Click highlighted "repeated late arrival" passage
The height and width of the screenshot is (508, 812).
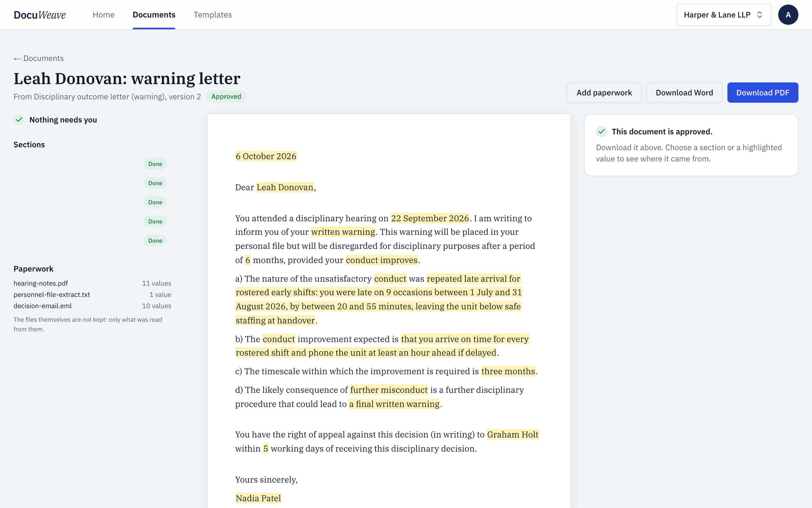(x=379, y=299)
